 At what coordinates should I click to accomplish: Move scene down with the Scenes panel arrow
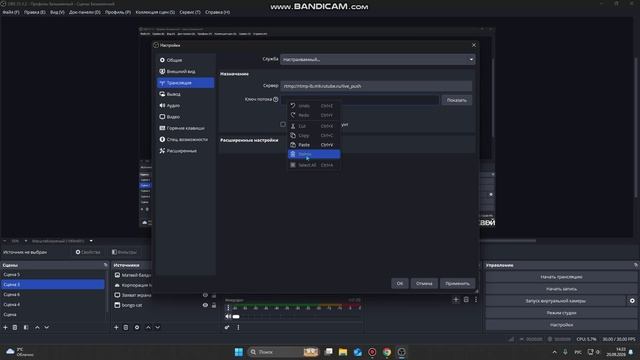(47, 327)
